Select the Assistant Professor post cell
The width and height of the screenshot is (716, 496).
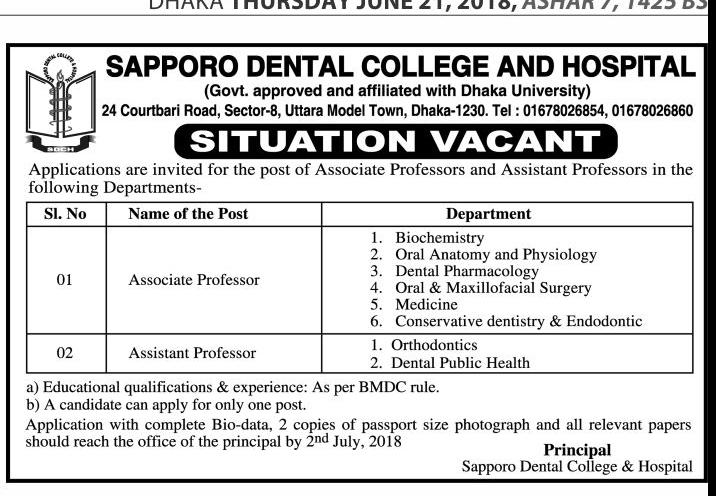click(x=192, y=352)
